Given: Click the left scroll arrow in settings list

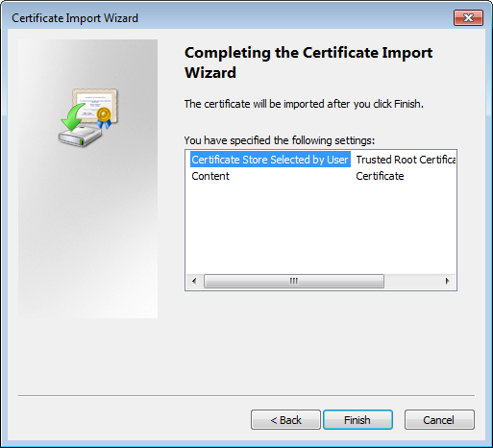Looking at the screenshot, I should (x=194, y=281).
